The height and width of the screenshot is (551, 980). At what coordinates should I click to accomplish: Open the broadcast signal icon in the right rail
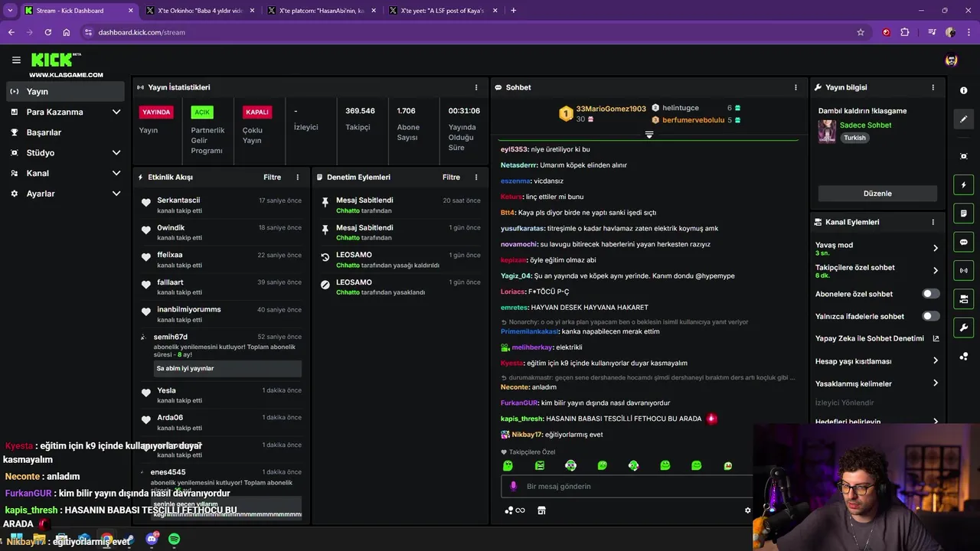(963, 270)
